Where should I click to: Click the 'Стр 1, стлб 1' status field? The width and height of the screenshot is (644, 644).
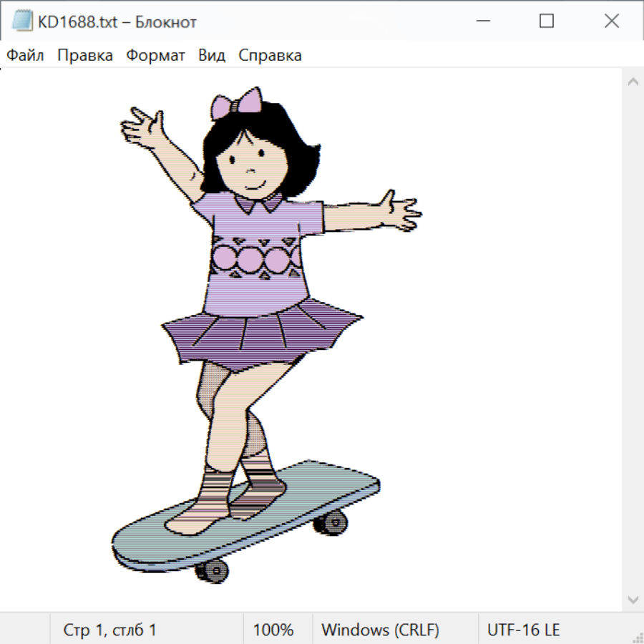click(110, 630)
